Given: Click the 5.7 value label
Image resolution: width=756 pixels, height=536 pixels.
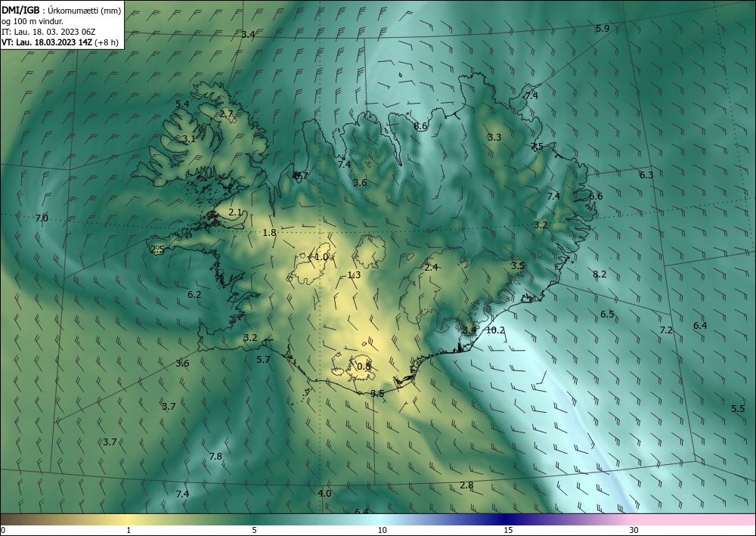Looking at the screenshot, I should pos(263,360).
